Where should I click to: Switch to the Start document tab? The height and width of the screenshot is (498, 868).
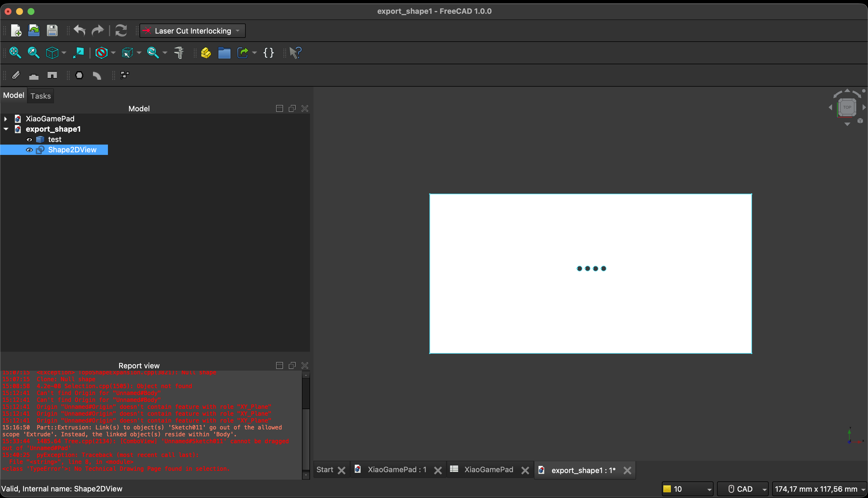coord(324,470)
